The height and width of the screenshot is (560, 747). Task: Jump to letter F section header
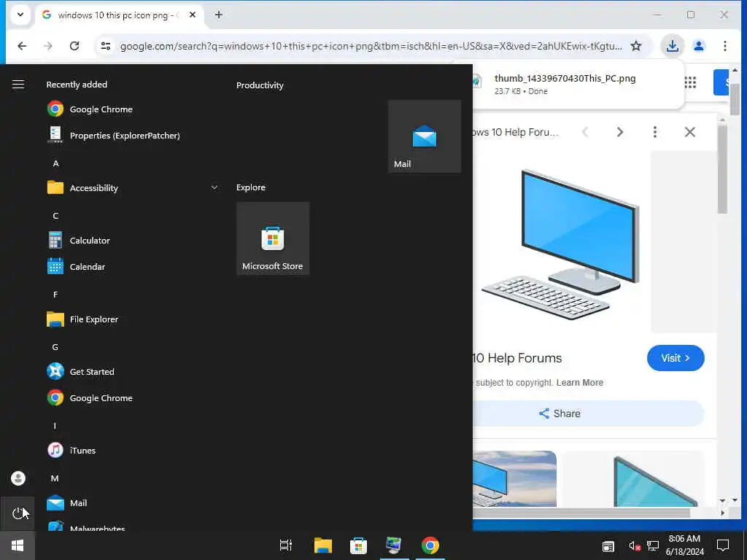coord(55,295)
